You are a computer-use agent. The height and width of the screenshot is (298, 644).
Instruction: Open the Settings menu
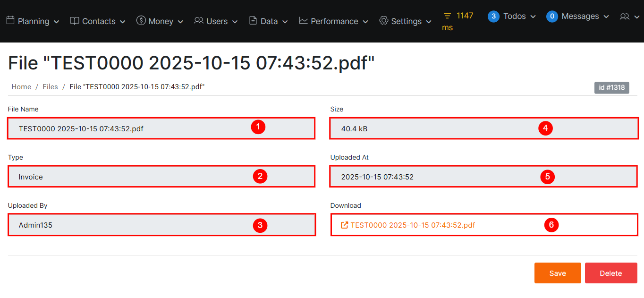point(406,21)
